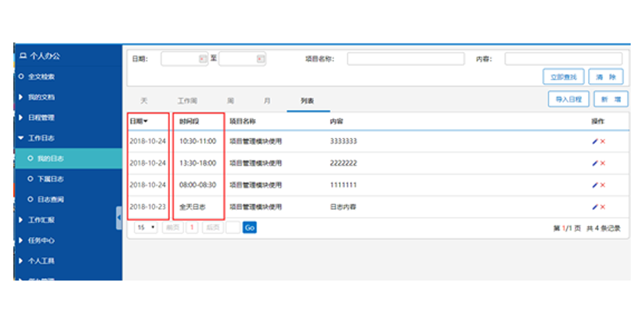Switch to the 工作周 view tab
The image size is (644, 323).
[x=187, y=101]
